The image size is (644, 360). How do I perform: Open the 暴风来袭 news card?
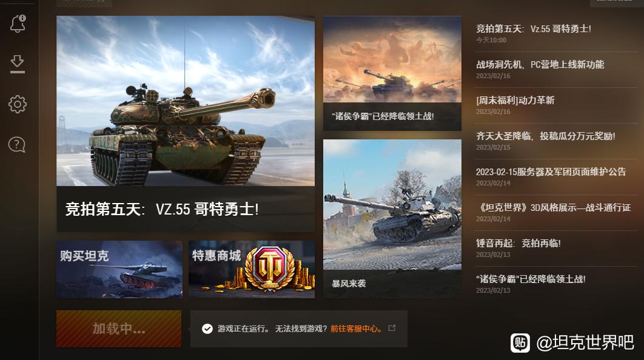[x=392, y=219]
